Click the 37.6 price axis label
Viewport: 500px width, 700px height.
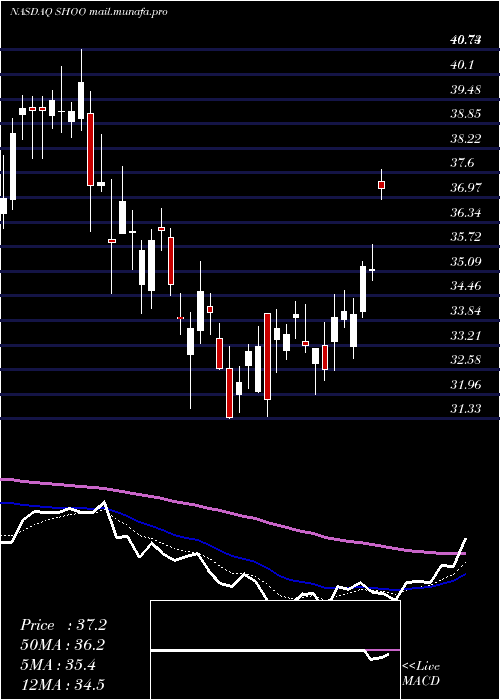(x=462, y=163)
